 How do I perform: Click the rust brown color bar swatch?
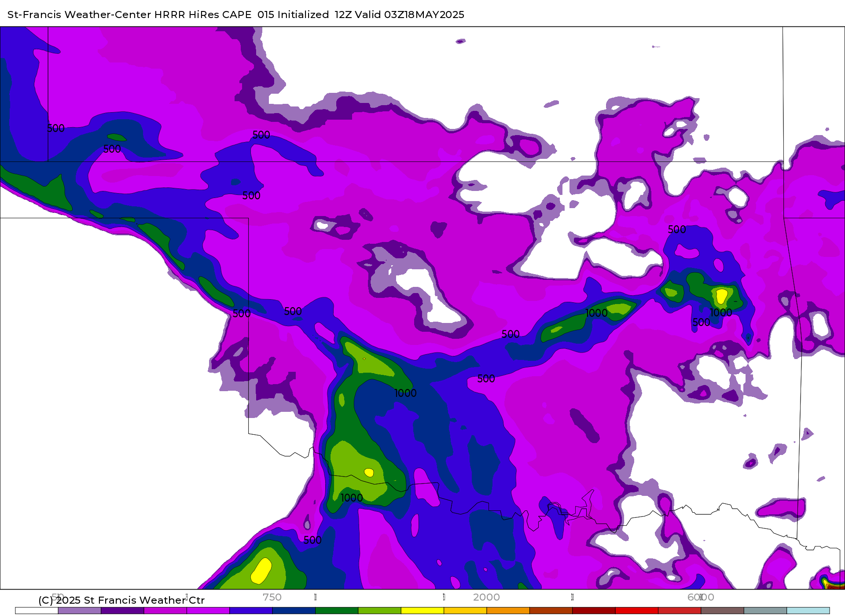[551, 611]
